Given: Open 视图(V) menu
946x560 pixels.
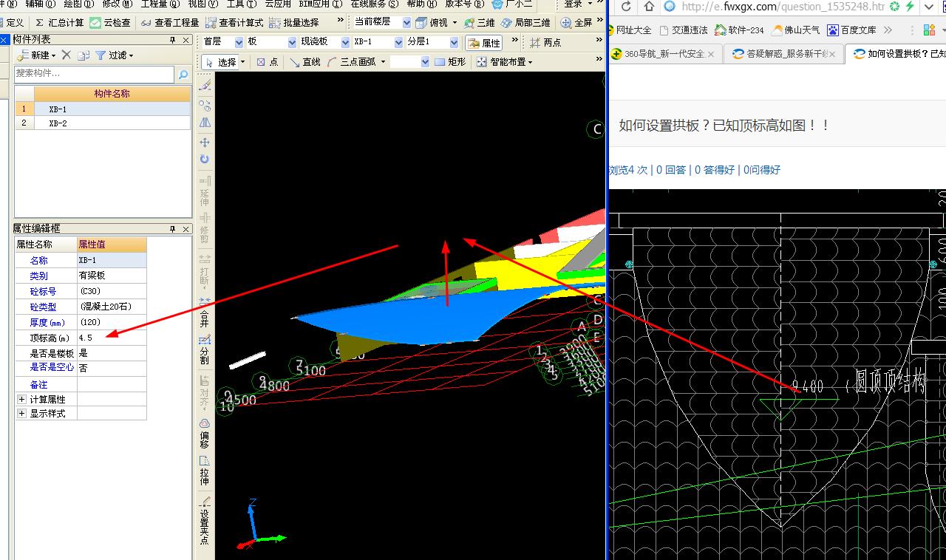Looking at the screenshot, I should click(203, 4).
